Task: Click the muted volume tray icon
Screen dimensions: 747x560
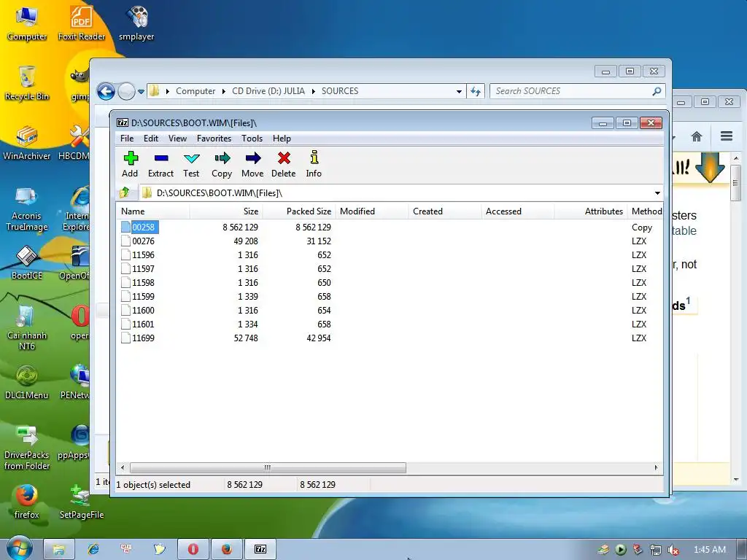Action: [x=673, y=550]
